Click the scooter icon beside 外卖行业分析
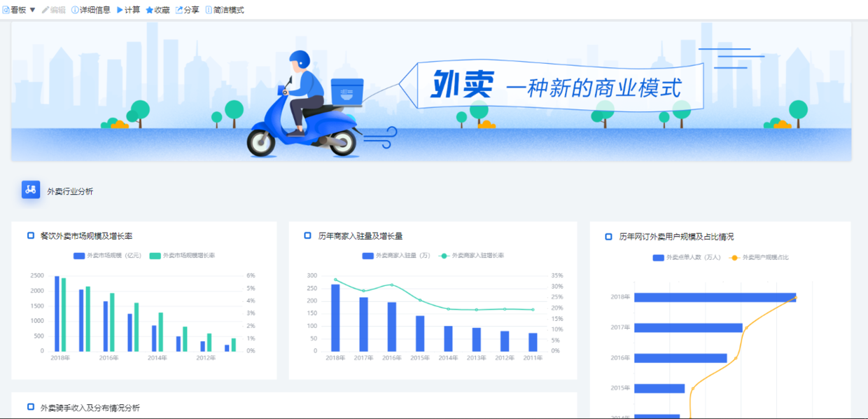The height and width of the screenshot is (419, 868). tap(31, 189)
